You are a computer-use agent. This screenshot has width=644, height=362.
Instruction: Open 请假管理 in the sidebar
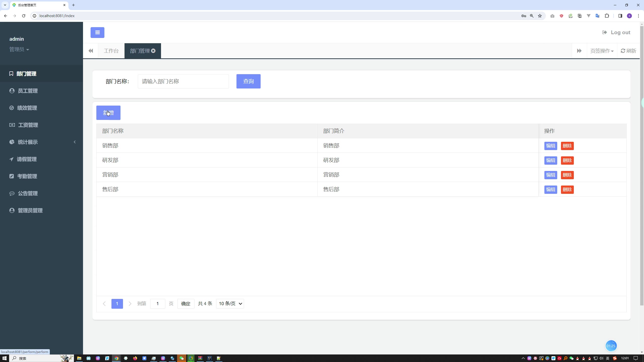tap(42, 159)
